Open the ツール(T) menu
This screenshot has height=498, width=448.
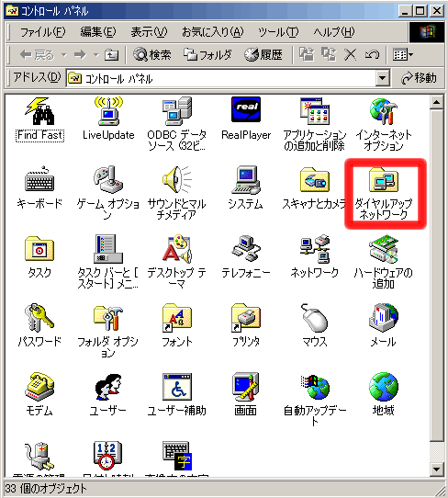(x=278, y=32)
